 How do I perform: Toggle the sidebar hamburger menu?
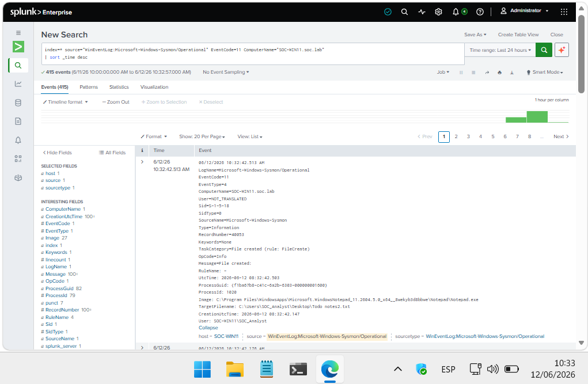[x=18, y=33]
